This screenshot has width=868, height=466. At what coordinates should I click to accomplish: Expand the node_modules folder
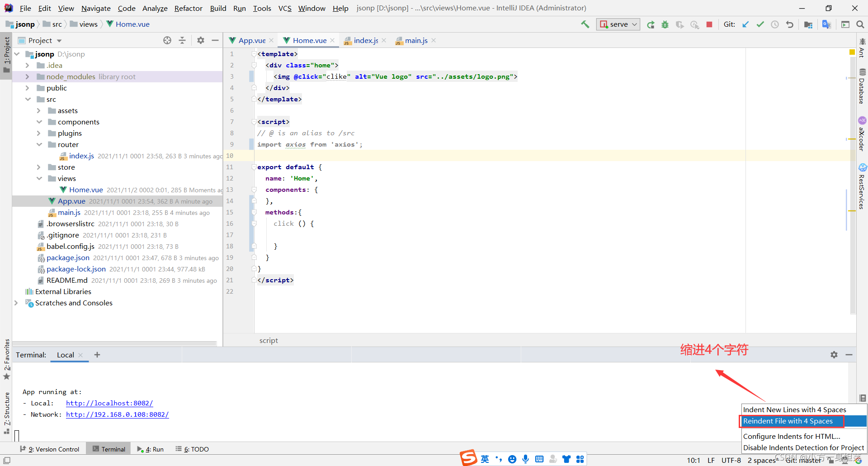28,76
